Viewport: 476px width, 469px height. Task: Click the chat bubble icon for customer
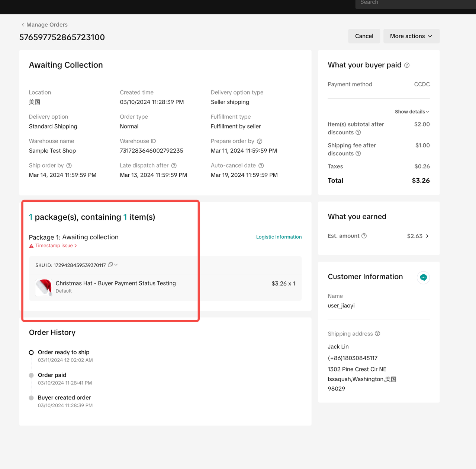(x=423, y=278)
